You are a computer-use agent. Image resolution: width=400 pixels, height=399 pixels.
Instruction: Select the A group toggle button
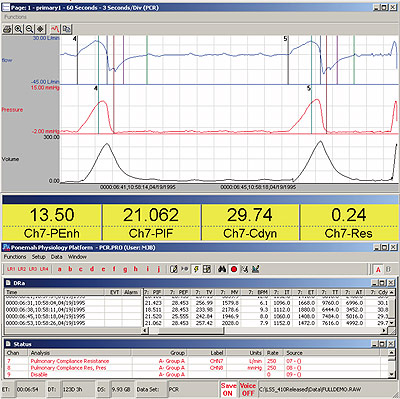pos(378,269)
